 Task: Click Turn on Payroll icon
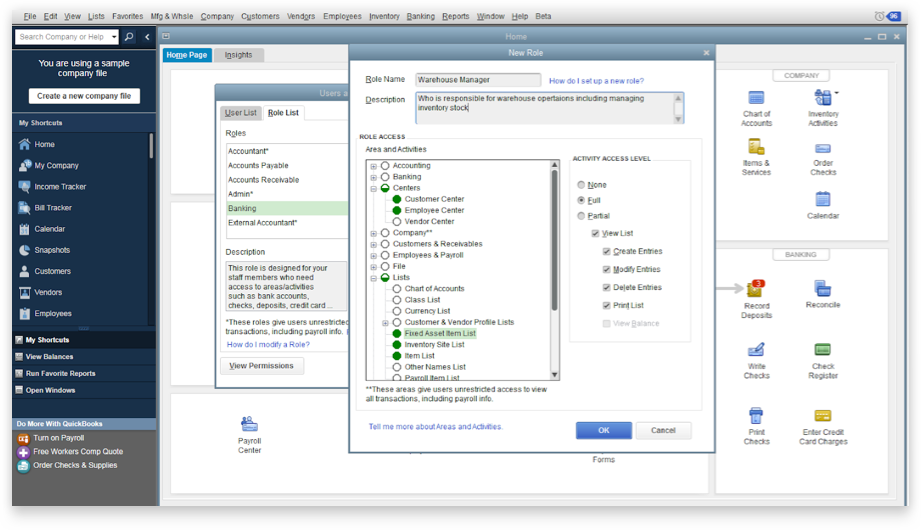click(23, 438)
